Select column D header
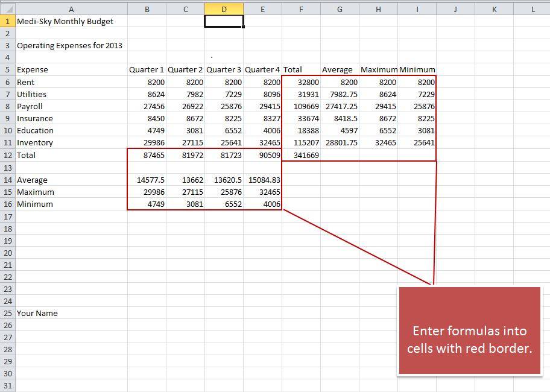The image size is (550, 392). [x=224, y=9]
